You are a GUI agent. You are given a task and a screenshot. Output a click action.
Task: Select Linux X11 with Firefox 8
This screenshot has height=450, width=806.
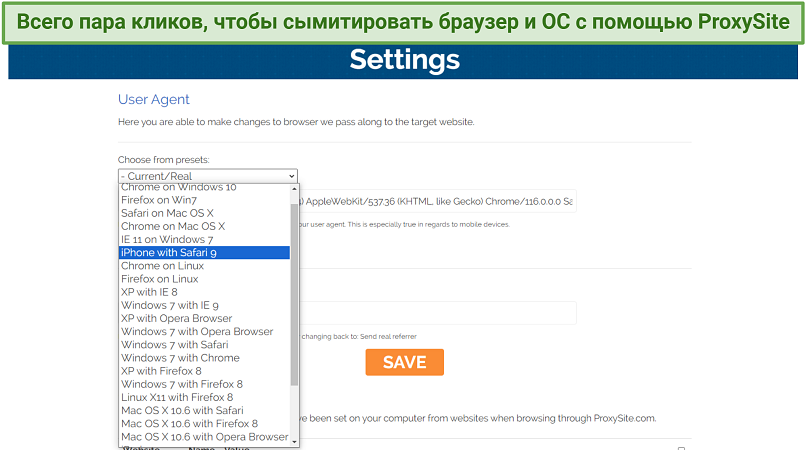click(205, 398)
